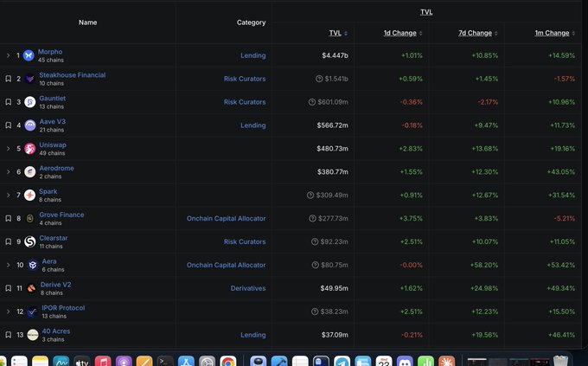This screenshot has height=366, width=588.
Task: Click the Derive V2 logo icon
Action: pos(31,288)
